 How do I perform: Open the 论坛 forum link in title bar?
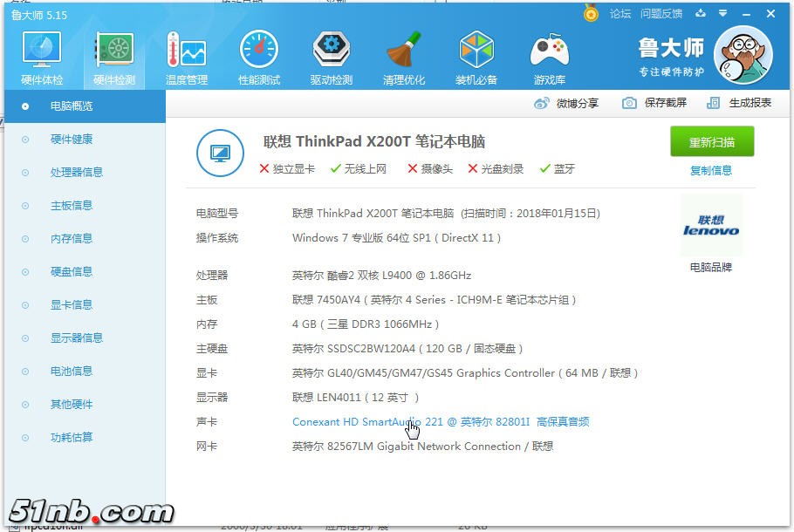click(619, 14)
